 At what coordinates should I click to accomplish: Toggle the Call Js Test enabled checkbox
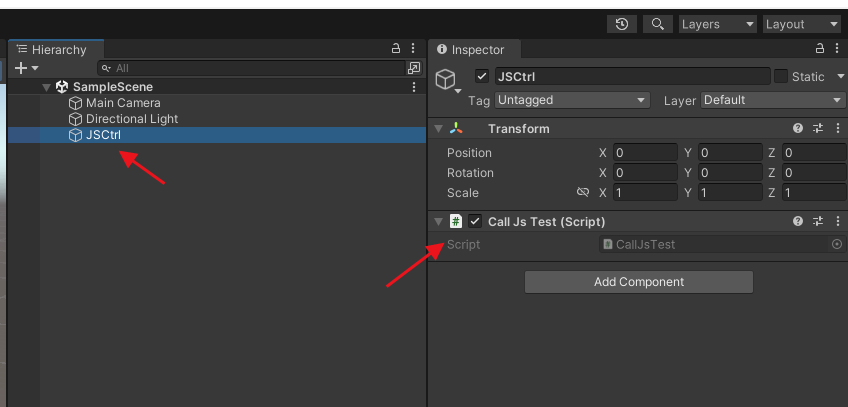coord(475,221)
